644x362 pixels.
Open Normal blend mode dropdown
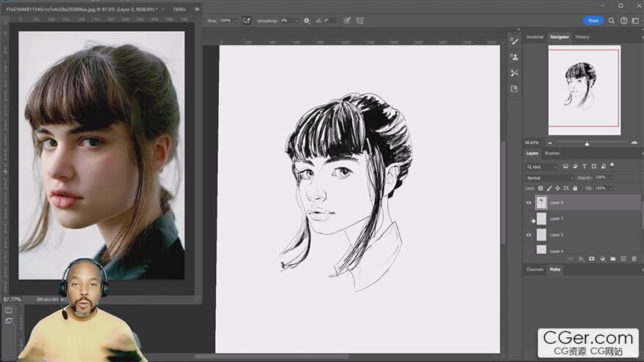tap(550, 178)
